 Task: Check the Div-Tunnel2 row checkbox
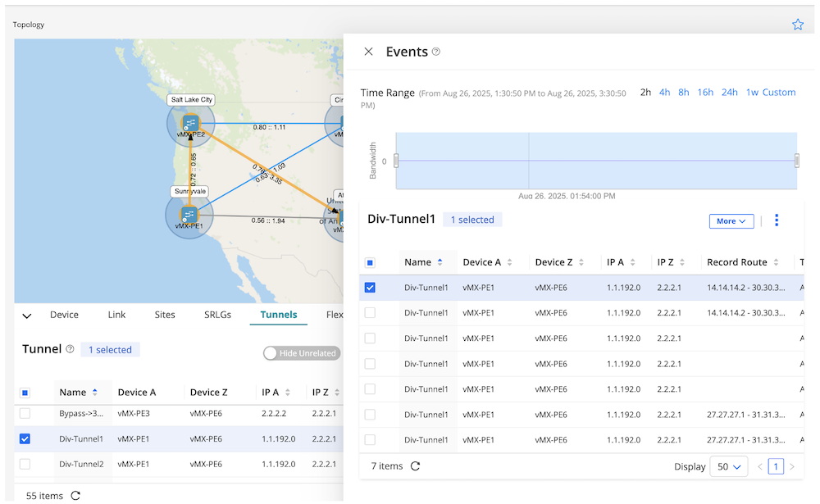pyautogui.click(x=25, y=465)
